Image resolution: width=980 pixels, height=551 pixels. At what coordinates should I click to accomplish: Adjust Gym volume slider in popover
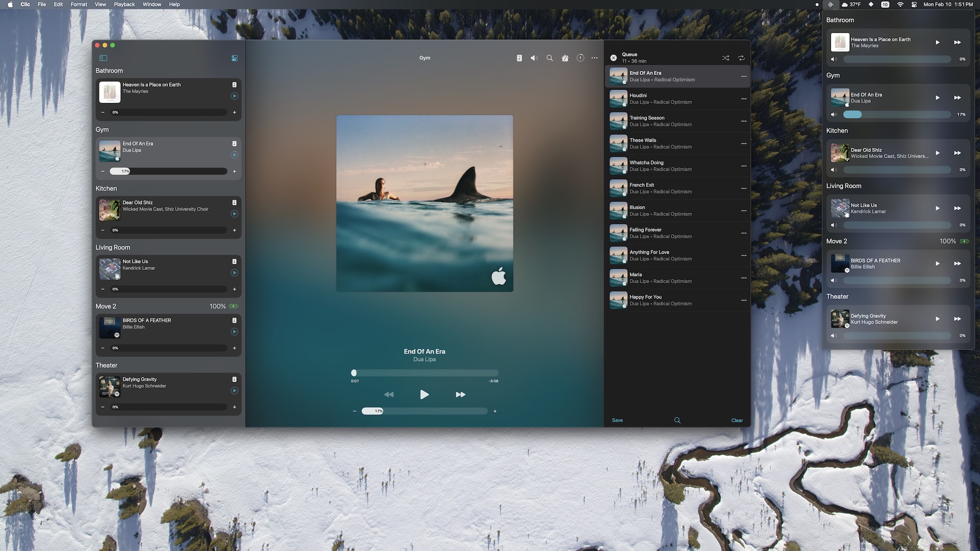897,114
